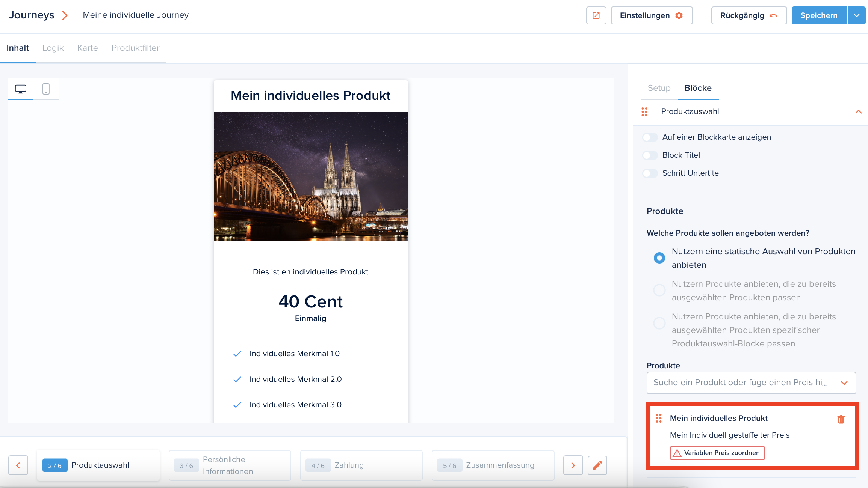
Task: Select statische Auswahl von Produkten radio
Action: [659, 258]
